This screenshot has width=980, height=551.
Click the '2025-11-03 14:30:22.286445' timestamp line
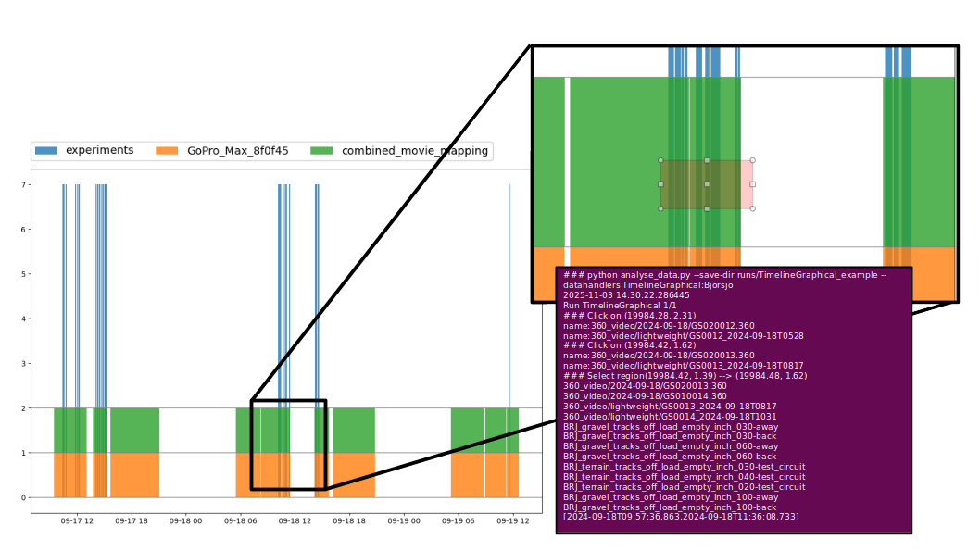tap(626, 295)
